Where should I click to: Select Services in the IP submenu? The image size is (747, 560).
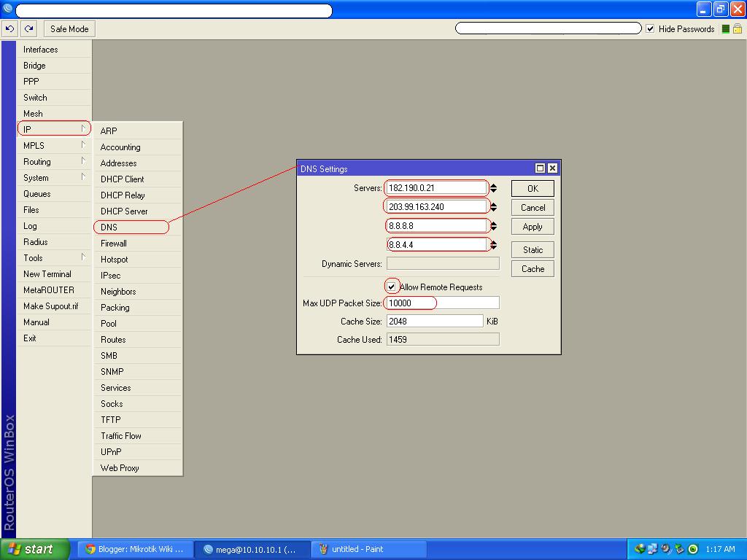pyautogui.click(x=138, y=388)
